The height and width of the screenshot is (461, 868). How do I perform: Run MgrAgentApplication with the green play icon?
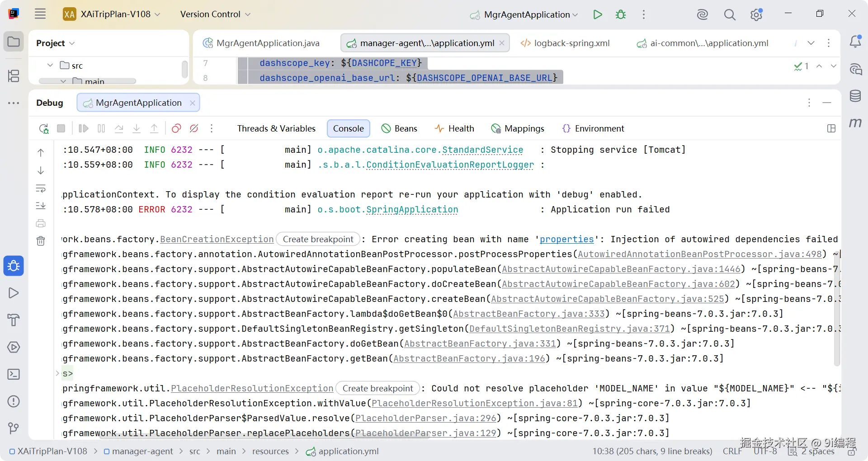[598, 14]
